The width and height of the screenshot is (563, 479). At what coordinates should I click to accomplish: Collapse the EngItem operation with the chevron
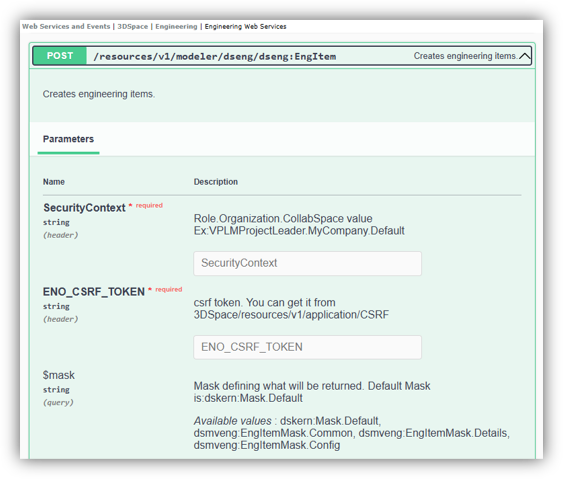click(525, 56)
